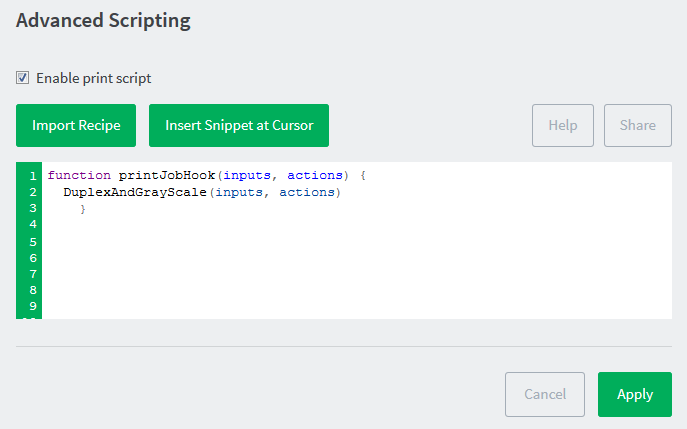The height and width of the screenshot is (429, 687).
Task: Click the "Enable print script" label
Action: (93, 78)
